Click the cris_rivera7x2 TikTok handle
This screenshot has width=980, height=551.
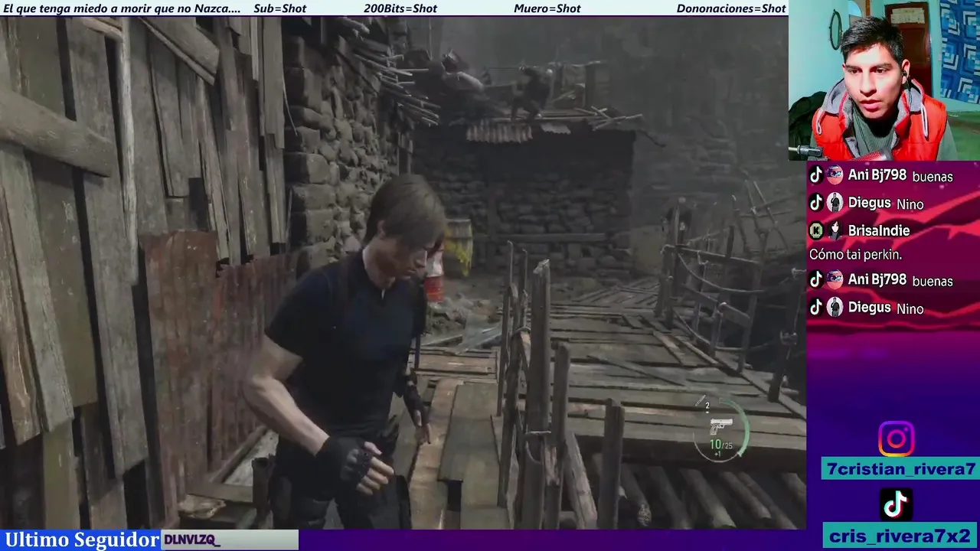coord(900,535)
